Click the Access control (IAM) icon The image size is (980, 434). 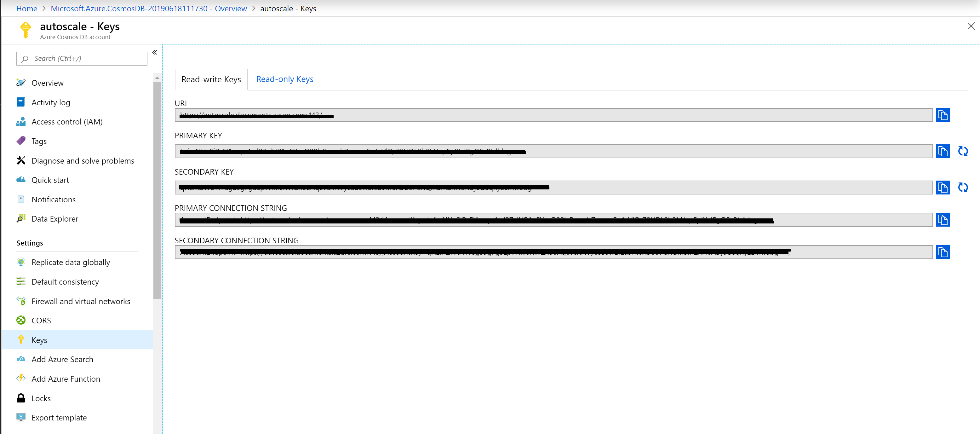21,121
